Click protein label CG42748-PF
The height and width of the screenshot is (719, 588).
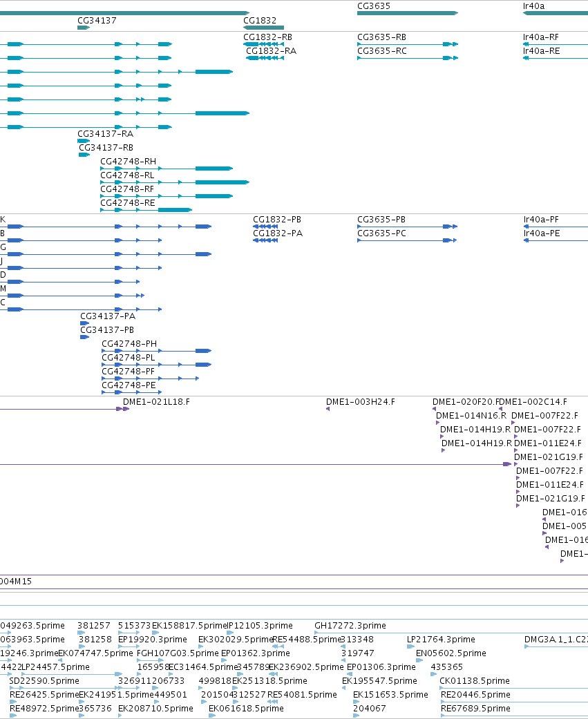128,372
